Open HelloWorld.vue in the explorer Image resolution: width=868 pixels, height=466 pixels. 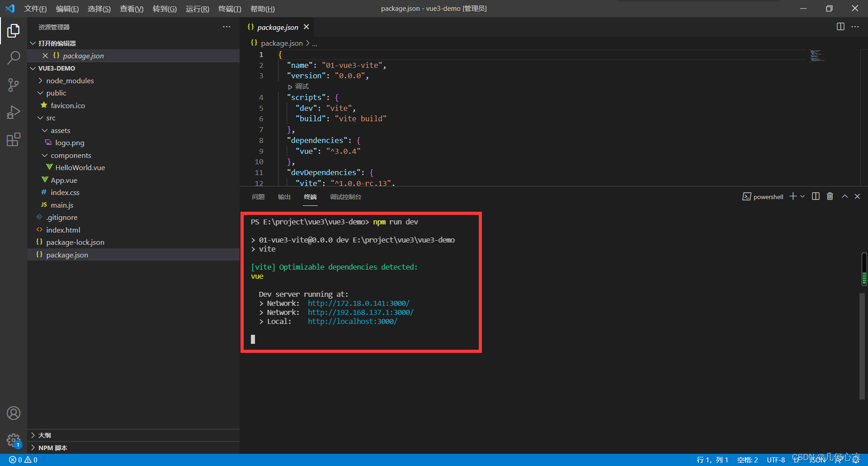(x=133, y=167)
